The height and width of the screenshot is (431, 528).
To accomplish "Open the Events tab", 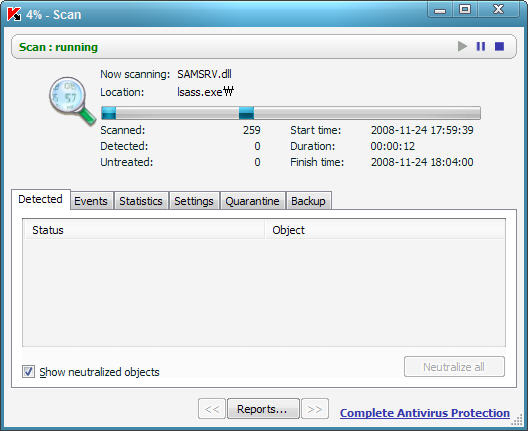I will [91, 201].
